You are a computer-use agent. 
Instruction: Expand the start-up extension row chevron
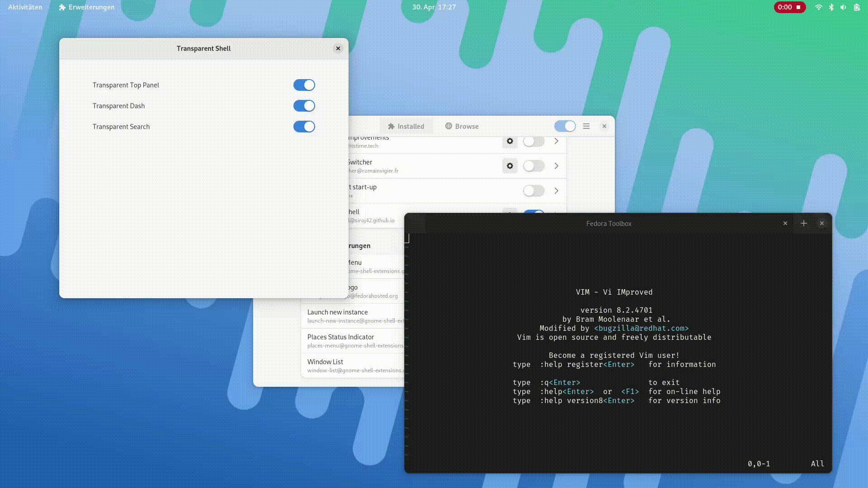(556, 191)
